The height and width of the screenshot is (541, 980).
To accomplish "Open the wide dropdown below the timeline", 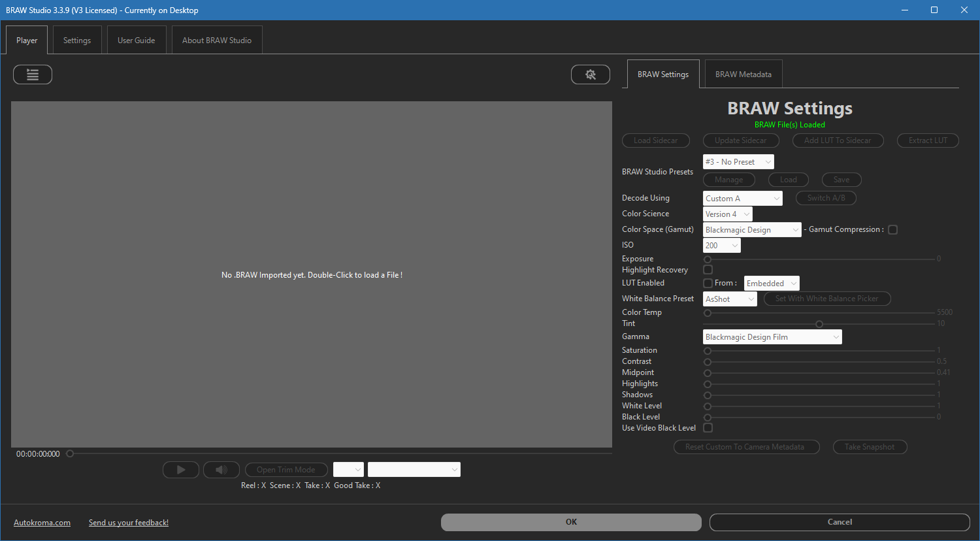I will [414, 470].
